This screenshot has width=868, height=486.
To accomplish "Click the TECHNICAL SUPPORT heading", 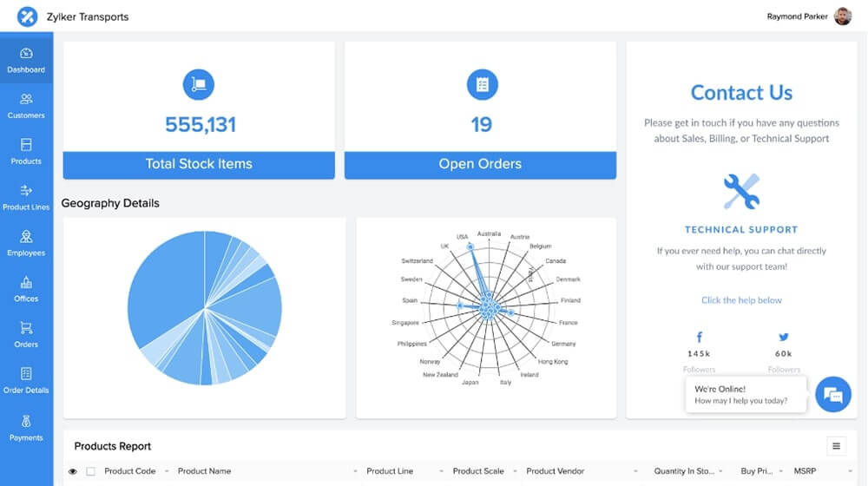I will coord(741,230).
